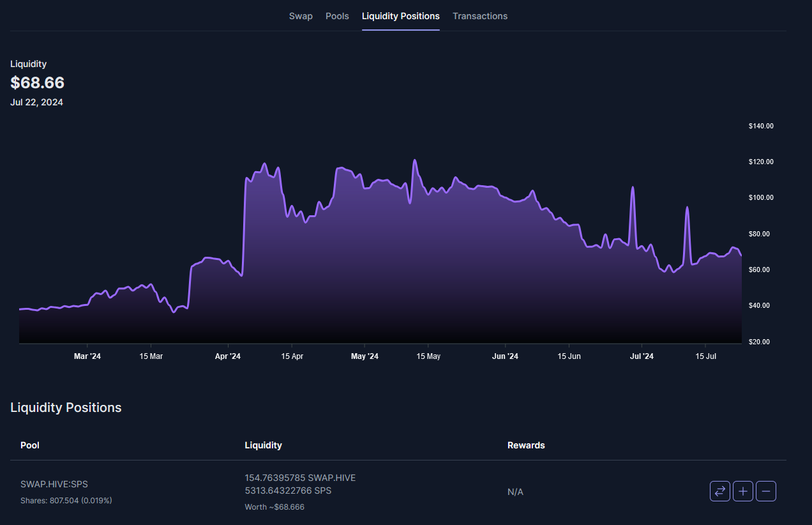Select the Liquidity Positions tab
Viewport: 812px width, 525px height.
401,16
